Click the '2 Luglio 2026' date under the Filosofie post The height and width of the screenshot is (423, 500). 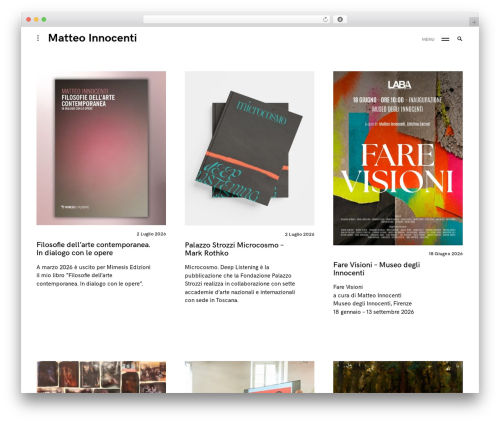[x=151, y=234]
